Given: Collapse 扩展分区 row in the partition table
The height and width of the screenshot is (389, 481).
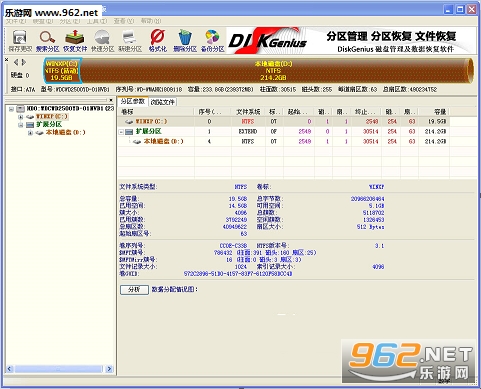Looking at the screenshot, I should 121,132.
